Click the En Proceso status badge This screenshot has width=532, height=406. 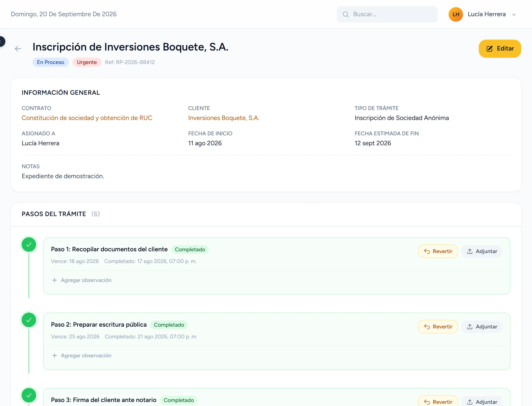click(x=50, y=62)
